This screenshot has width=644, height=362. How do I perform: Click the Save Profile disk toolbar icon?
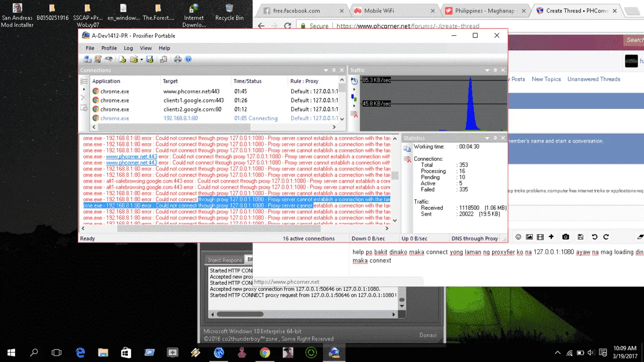click(x=150, y=59)
